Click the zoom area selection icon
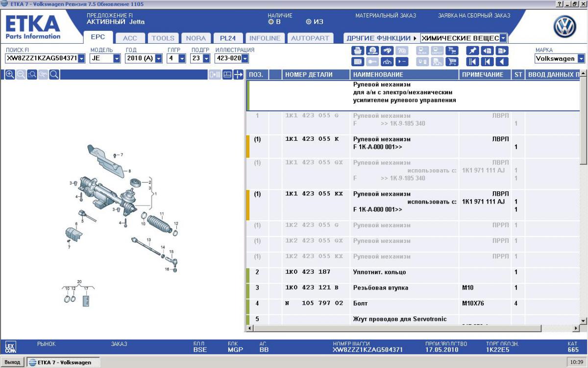 [x=32, y=74]
